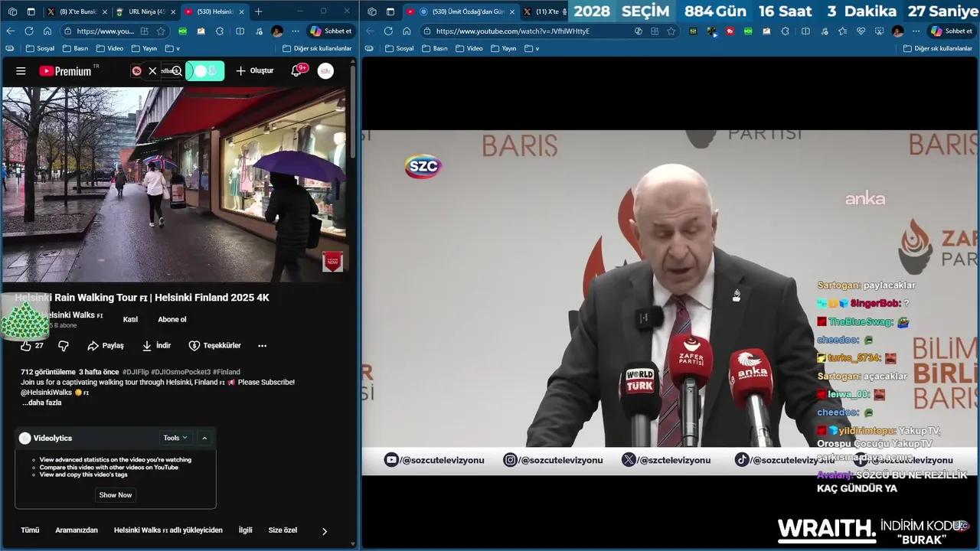Select the Size özel filter chip
The image size is (980, 551).
coord(283,530)
